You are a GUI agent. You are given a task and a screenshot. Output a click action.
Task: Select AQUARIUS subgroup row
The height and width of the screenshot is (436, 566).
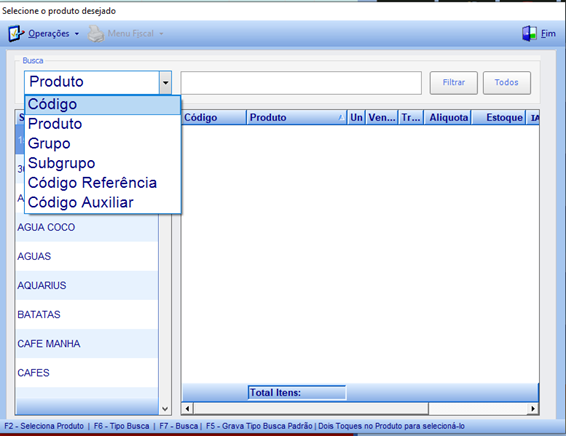(x=87, y=285)
